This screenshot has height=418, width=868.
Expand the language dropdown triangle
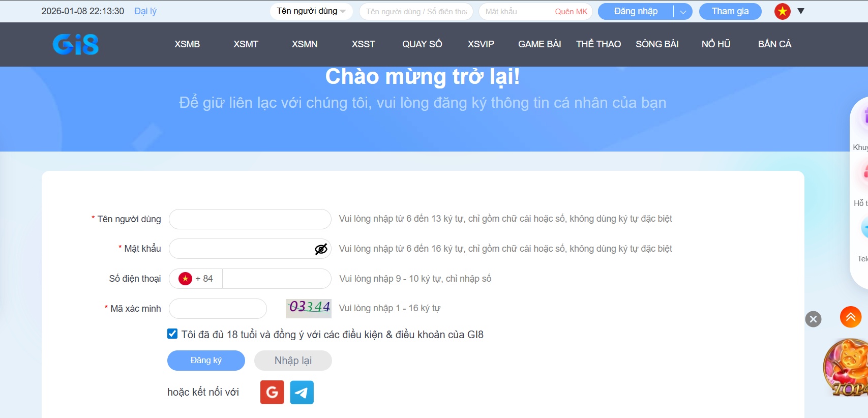pos(801,11)
